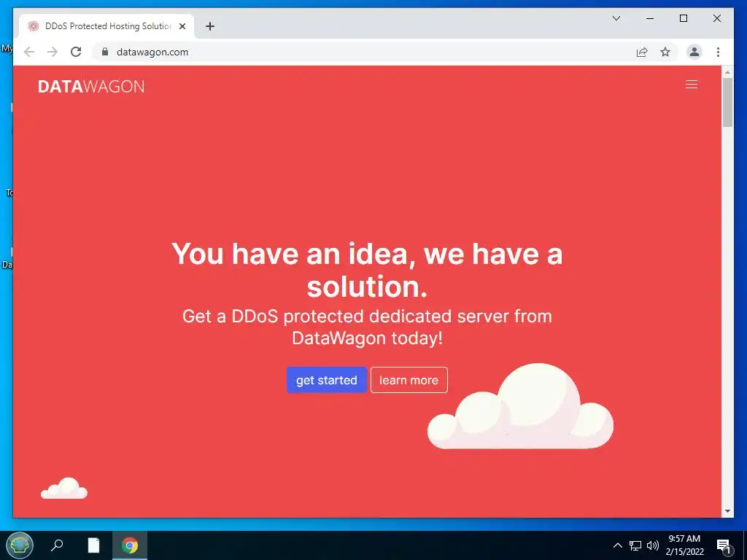Minimize the Chrome window
The width and height of the screenshot is (747, 560).
tap(650, 18)
